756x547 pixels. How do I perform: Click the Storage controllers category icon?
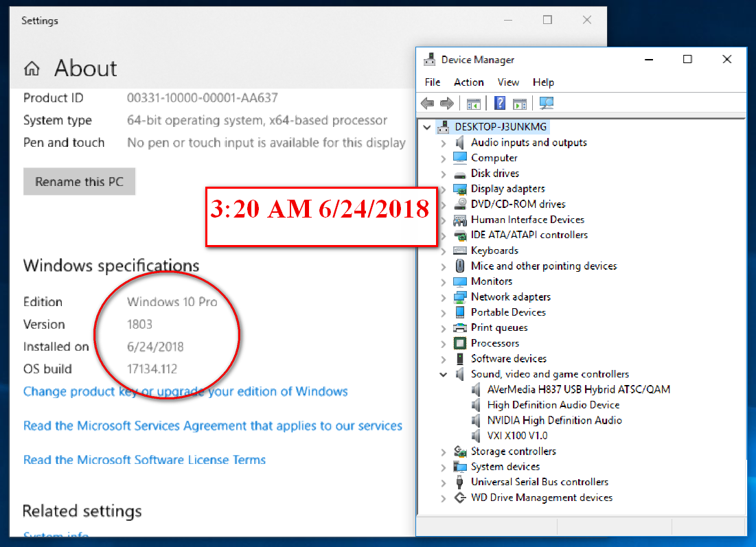coord(460,451)
